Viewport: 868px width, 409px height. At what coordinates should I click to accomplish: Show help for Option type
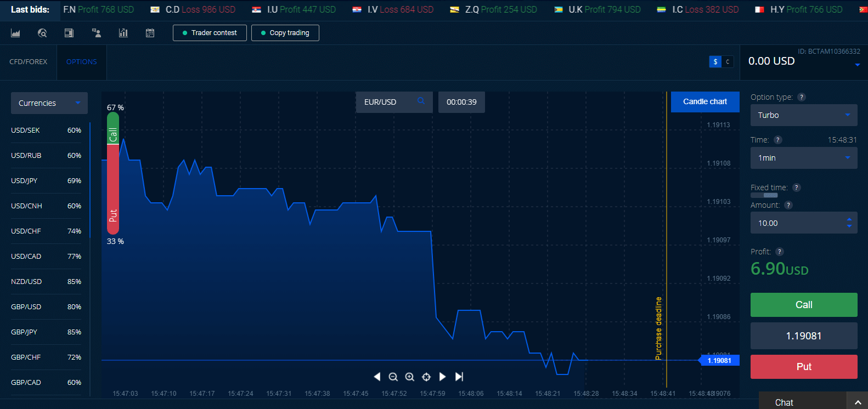802,97
